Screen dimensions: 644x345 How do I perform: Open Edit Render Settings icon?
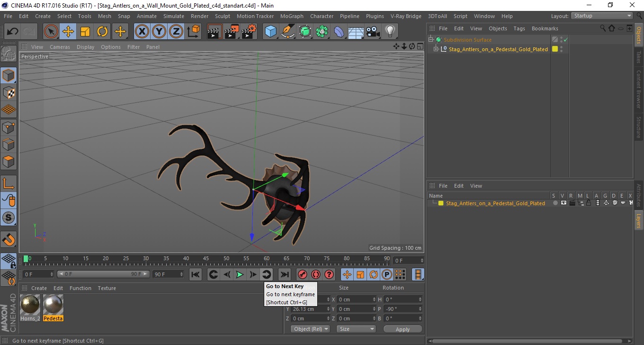(249, 32)
